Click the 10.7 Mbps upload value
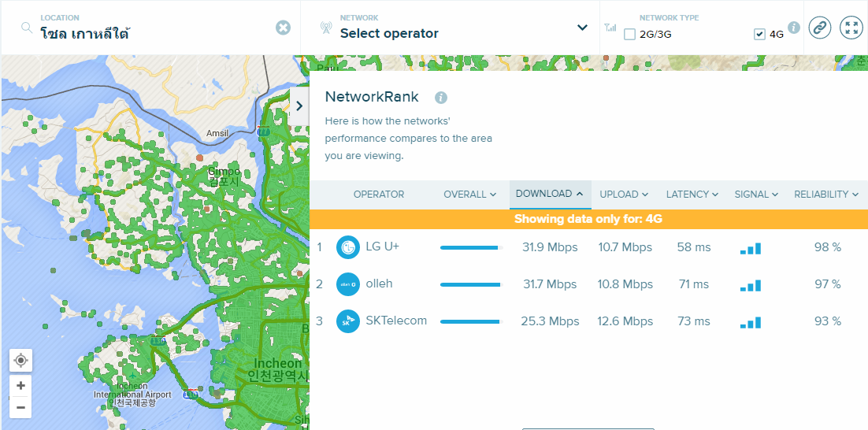Screen dimensions: 868x430 coord(625,247)
